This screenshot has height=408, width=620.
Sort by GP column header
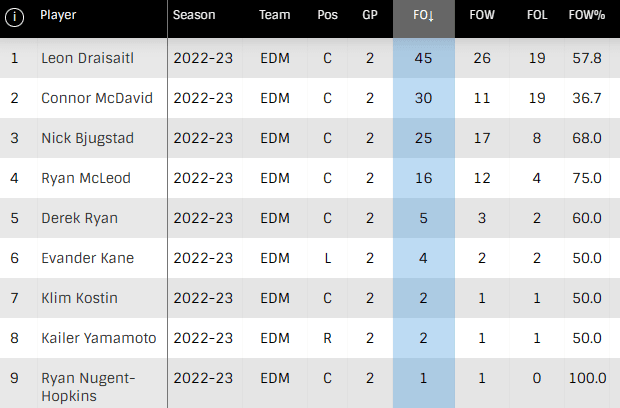pyautogui.click(x=370, y=16)
